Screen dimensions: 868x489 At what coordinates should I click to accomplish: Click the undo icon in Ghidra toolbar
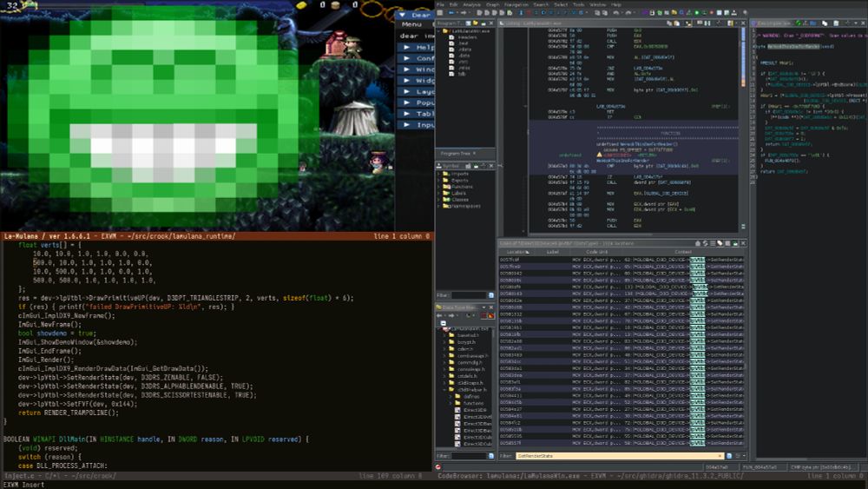(615, 13)
